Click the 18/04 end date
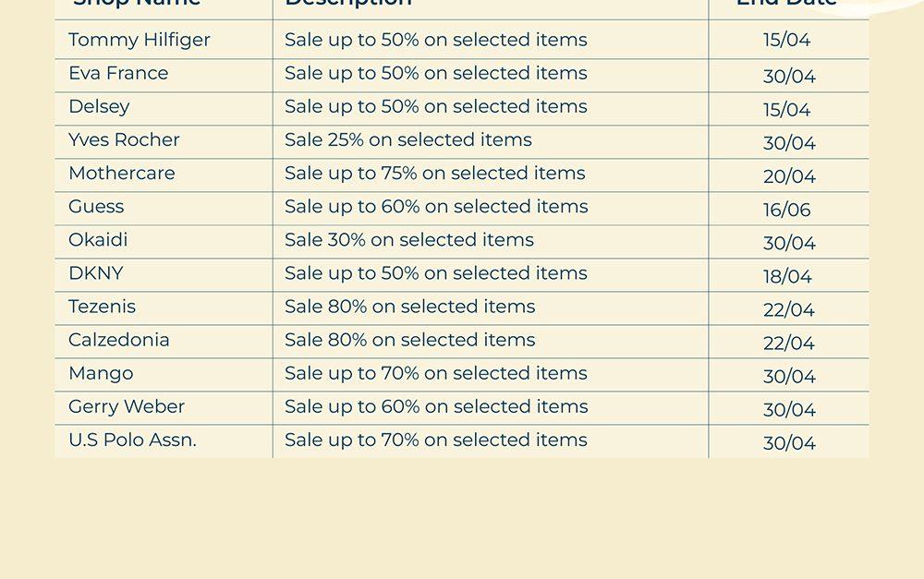 [788, 276]
